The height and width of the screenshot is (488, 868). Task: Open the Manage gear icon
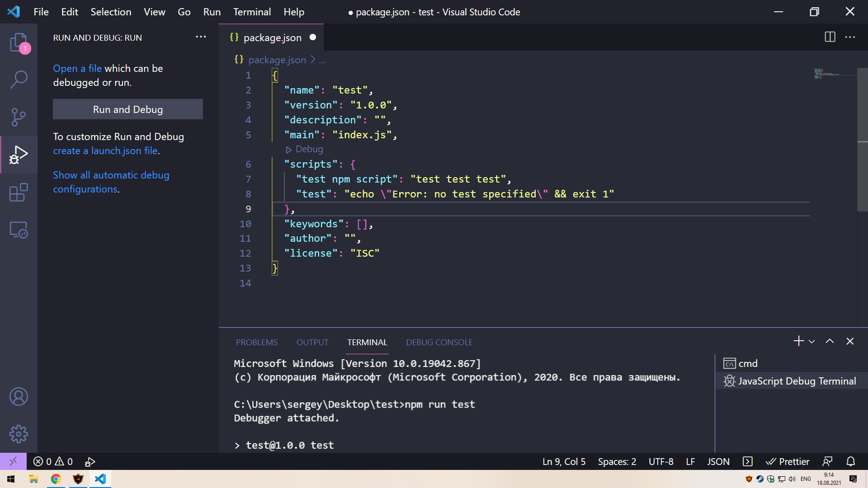coord(19,434)
